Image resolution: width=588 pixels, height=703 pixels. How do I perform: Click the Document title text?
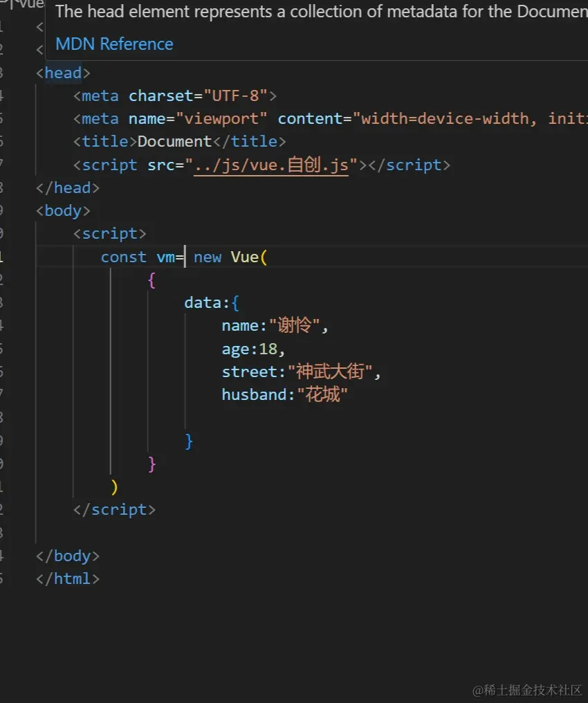pos(174,142)
